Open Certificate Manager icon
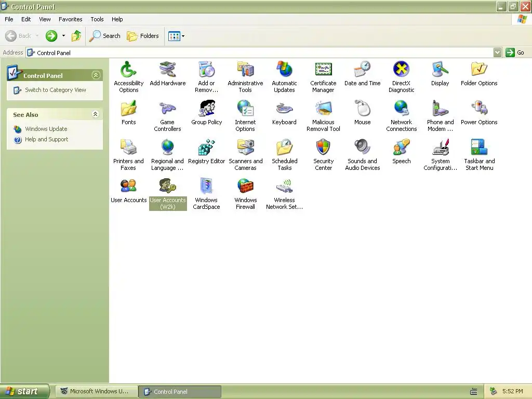Screen dimensions: 532x399 [x=323, y=70]
